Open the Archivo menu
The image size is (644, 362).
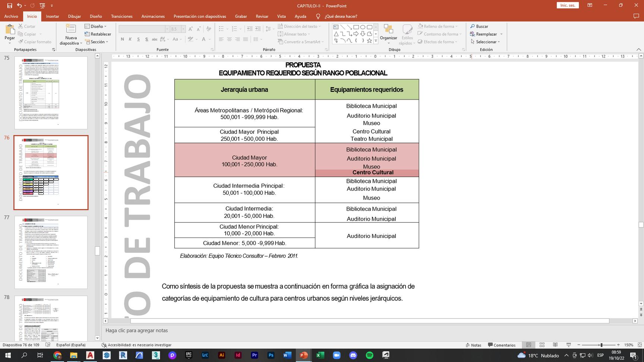point(11,16)
